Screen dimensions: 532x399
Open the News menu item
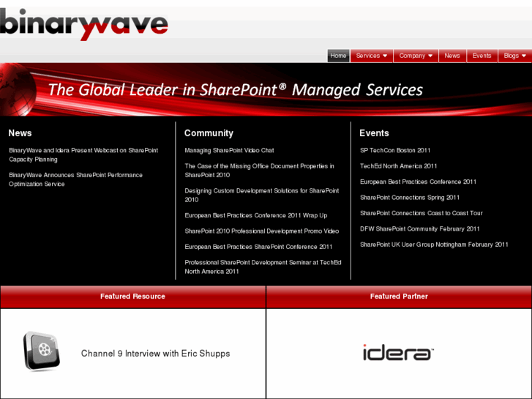452,56
